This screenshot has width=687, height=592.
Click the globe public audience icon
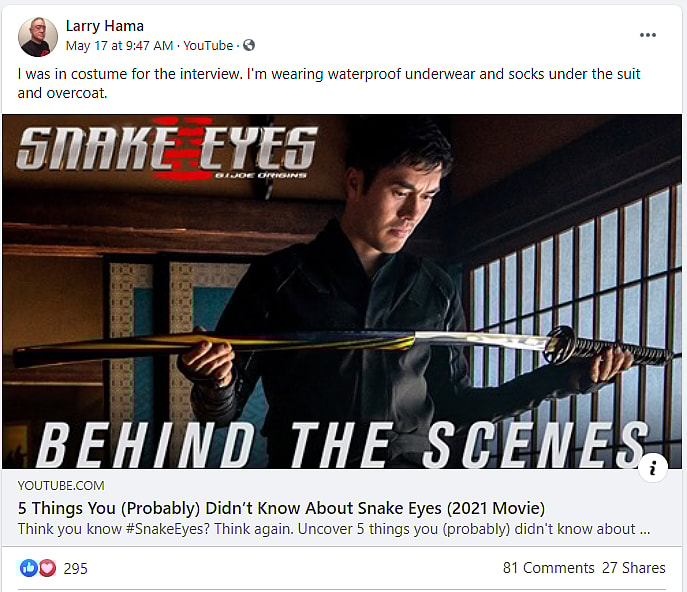click(x=249, y=45)
